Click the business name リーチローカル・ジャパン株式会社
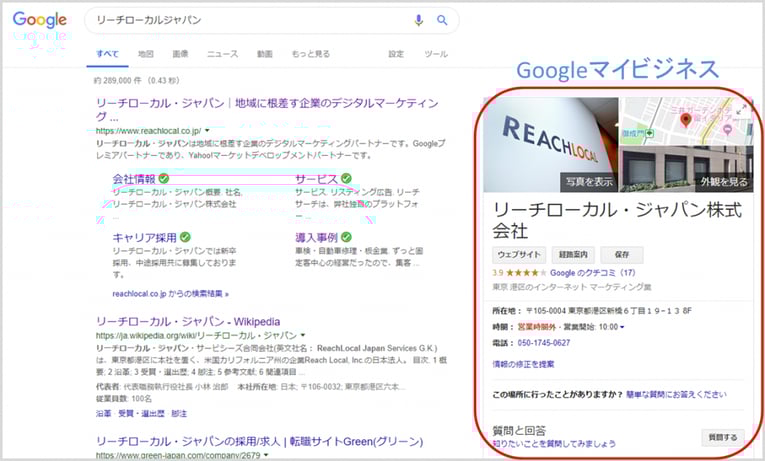Viewport: 765px width, 461px height. pos(617,220)
